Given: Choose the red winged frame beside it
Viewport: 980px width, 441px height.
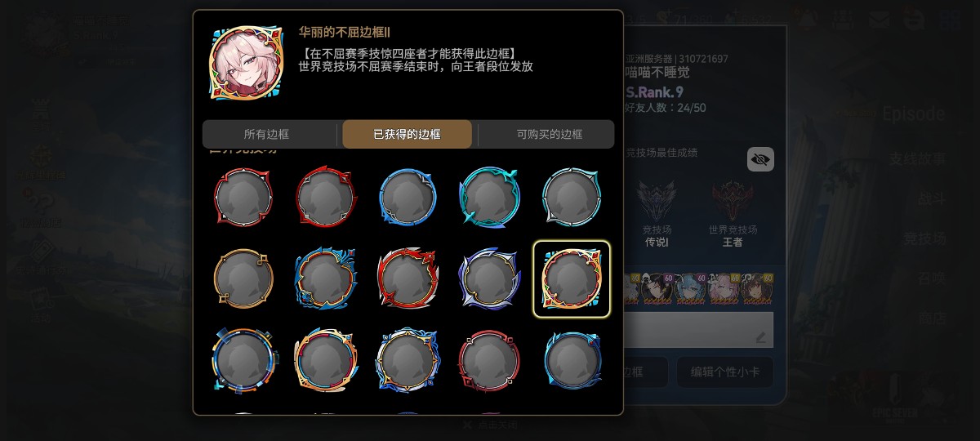Looking at the screenshot, I should pos(325,197).
